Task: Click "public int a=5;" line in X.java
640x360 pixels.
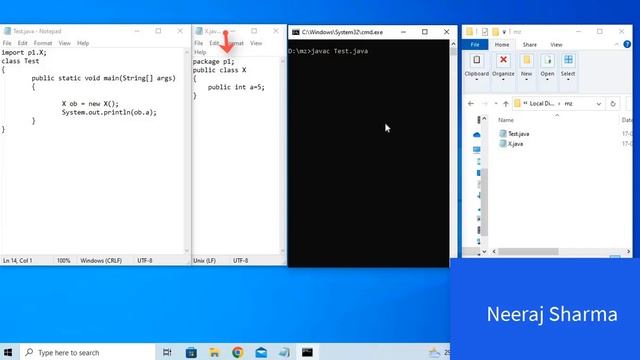Action: pyautogui.click(x=236, y=87)
